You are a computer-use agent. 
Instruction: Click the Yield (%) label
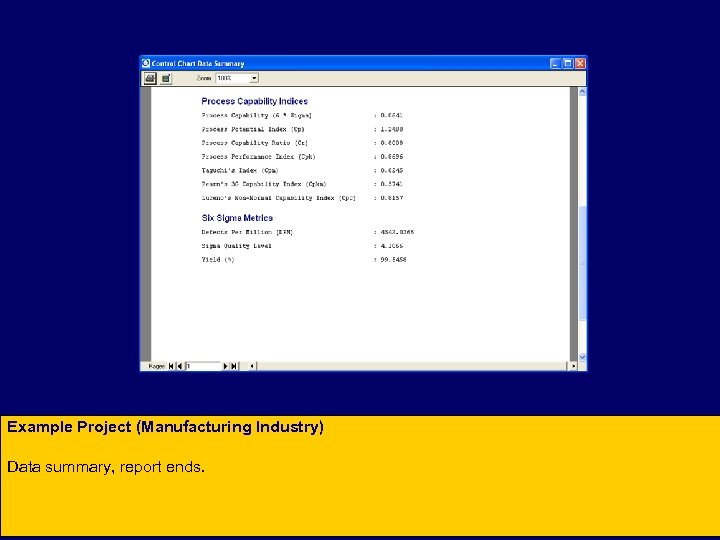pyautogui.click(x=218, y=259)
